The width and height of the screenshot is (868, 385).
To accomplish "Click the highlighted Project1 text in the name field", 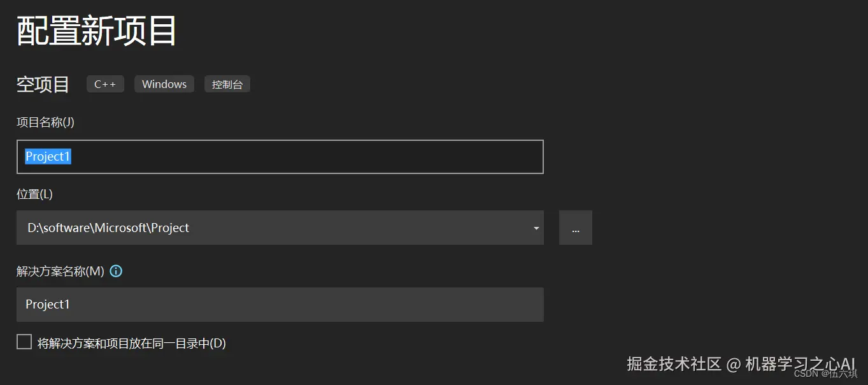I will pos(48,157).
